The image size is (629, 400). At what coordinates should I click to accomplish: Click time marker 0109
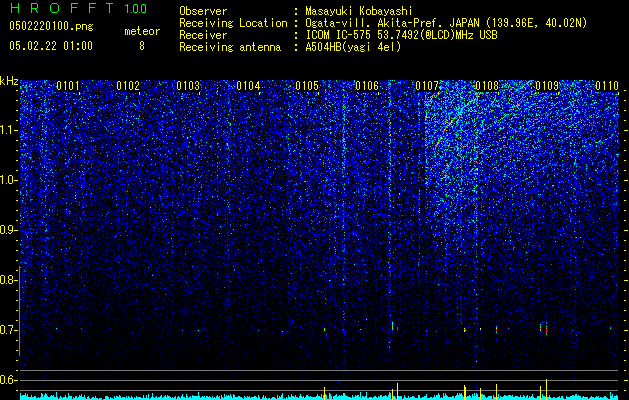547,86
